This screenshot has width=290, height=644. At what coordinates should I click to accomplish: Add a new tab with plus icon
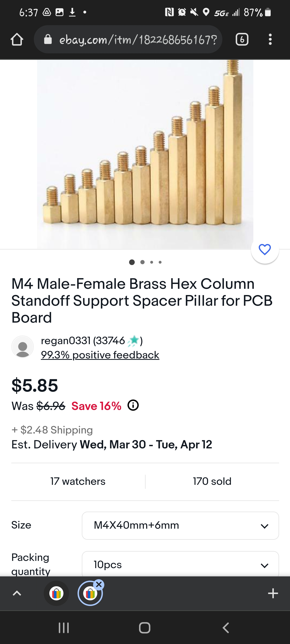pyautogui.click(x=273, y=593)
